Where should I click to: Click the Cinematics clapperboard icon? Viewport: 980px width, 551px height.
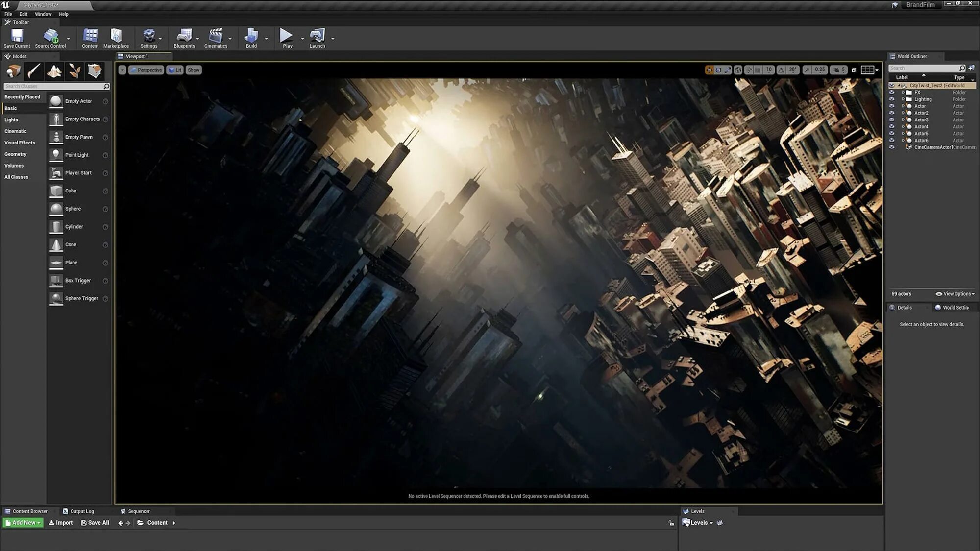click(x=216, y=36)
